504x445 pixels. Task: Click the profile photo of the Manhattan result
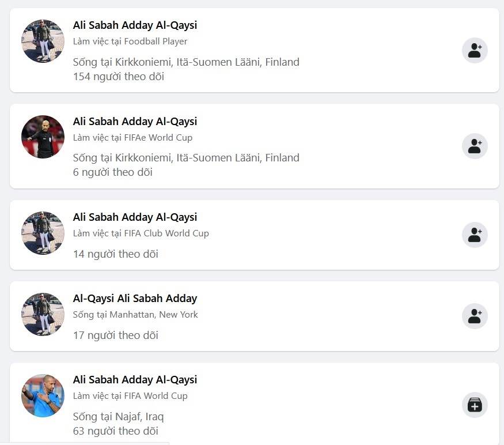click(x=43, y=315)
